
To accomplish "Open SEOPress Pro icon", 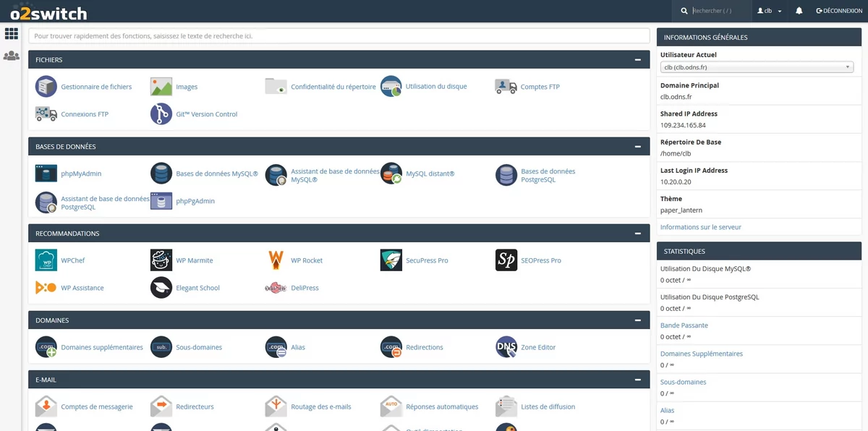I will pyautogui.click(x=506, y=260).
